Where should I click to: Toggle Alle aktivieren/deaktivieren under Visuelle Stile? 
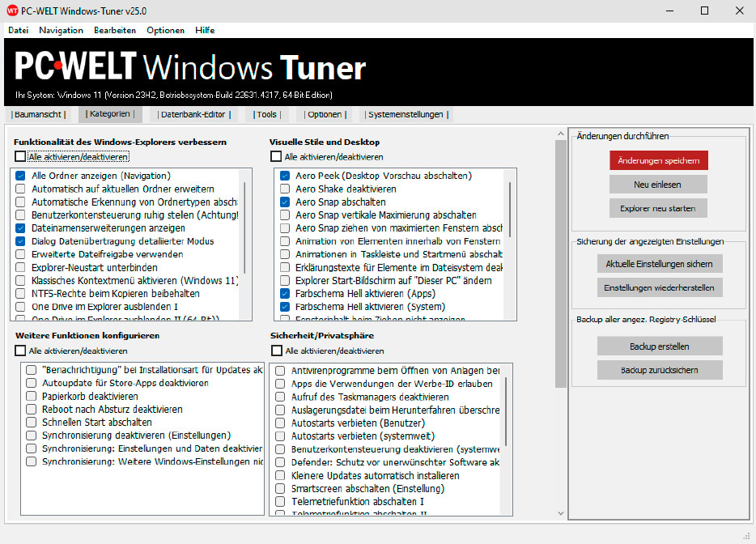coord(276,157)
